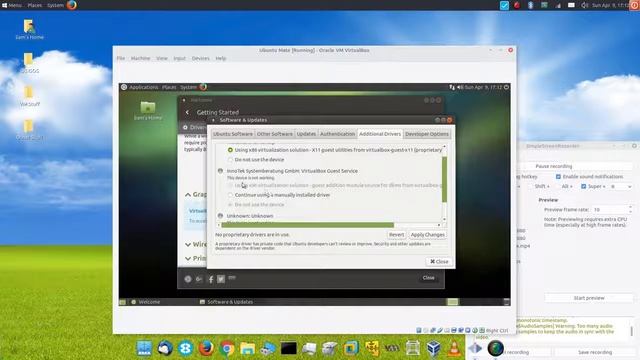Click the Close button in Welcome footer

(429, 278)
